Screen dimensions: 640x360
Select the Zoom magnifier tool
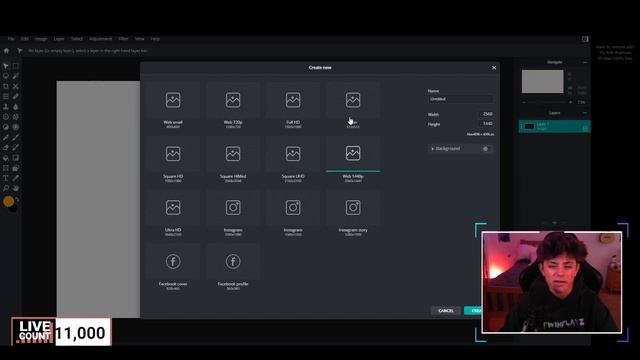(x=6, y=189)
